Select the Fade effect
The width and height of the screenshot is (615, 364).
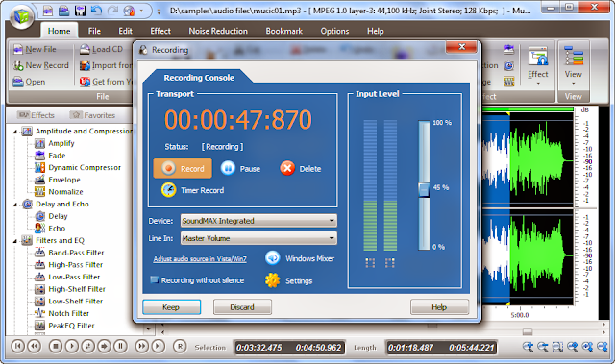[57, 156]
